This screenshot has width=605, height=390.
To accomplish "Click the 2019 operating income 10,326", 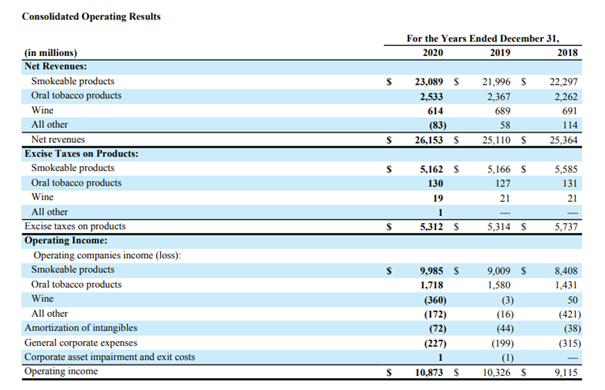I will point(497,373).
